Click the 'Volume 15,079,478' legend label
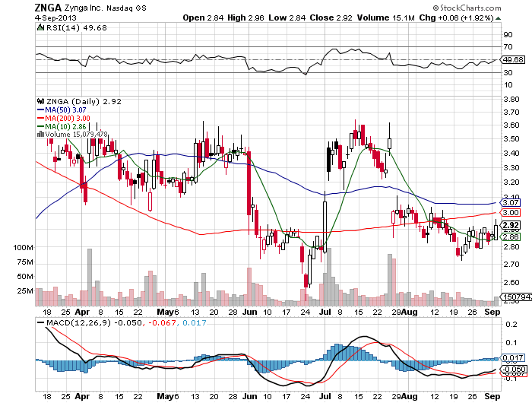Screen dimensions: 532x403 (x=76, y=134)
